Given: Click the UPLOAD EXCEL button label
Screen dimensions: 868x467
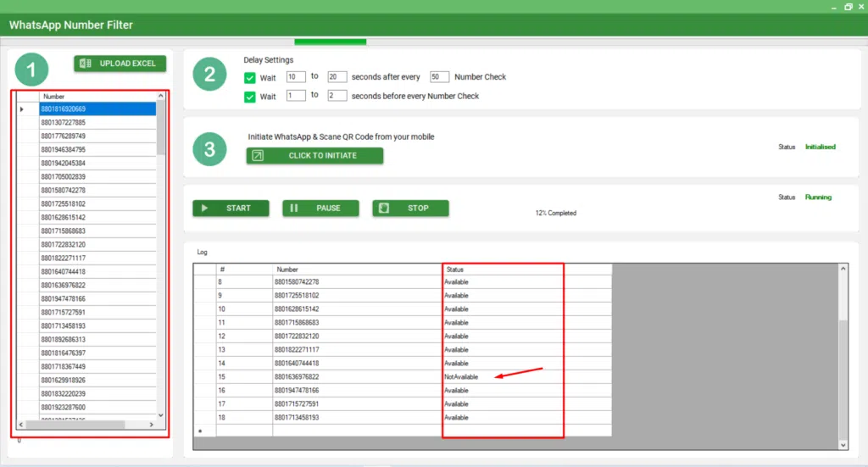Looking at the screenshot, I should (127, 64).
